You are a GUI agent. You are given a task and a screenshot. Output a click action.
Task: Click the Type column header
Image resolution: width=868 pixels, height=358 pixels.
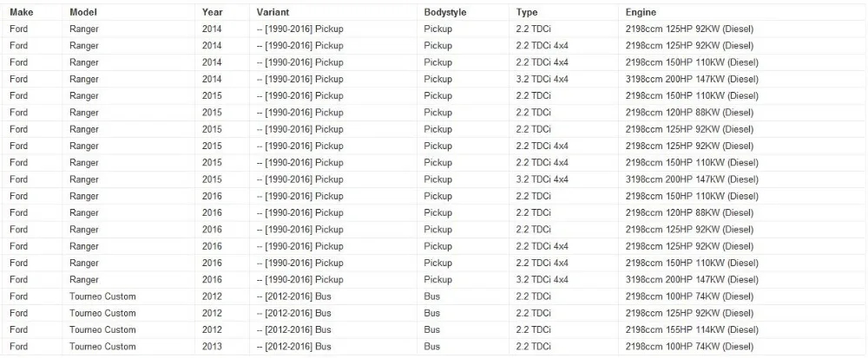[564, 12]
